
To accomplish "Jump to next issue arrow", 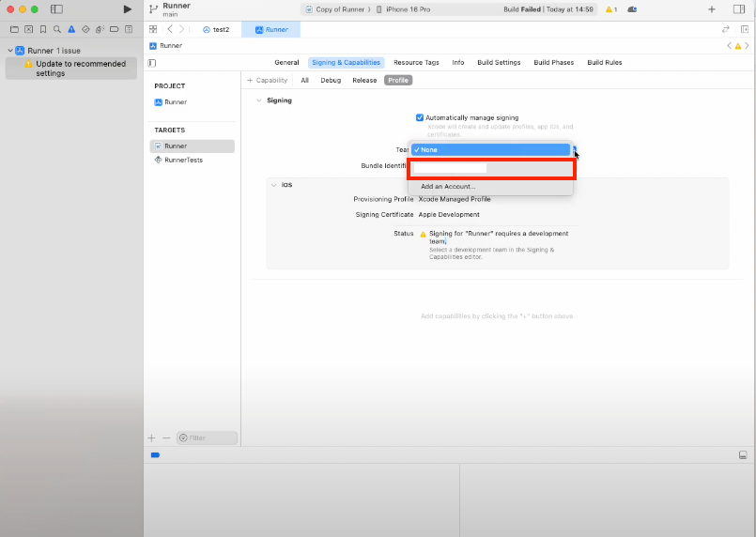I will (x=747, y=46).
